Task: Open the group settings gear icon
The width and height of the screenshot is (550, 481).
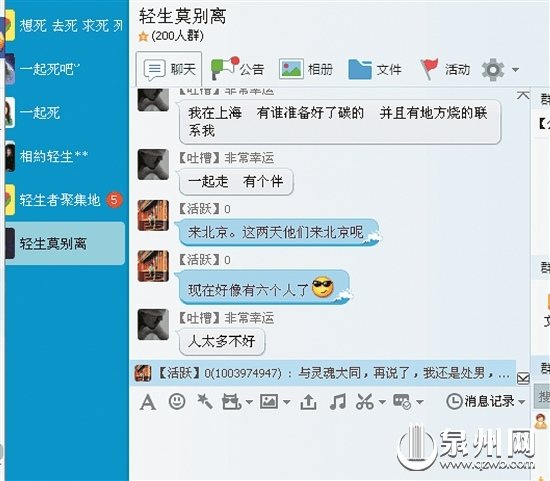Action: [493, 70]
